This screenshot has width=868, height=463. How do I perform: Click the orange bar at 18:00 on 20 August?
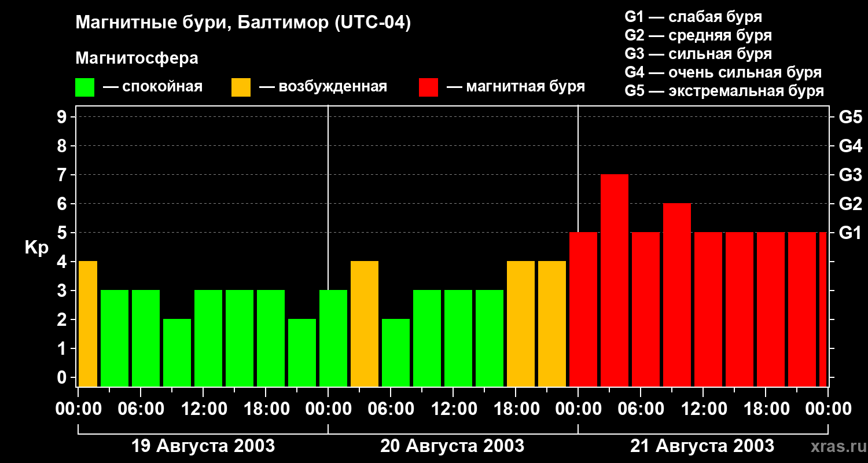point(521,324)
